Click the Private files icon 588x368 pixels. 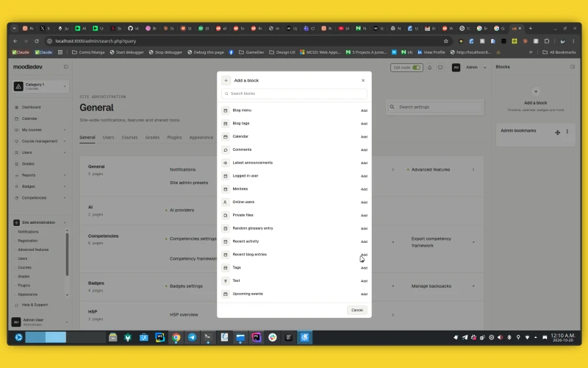226,216
